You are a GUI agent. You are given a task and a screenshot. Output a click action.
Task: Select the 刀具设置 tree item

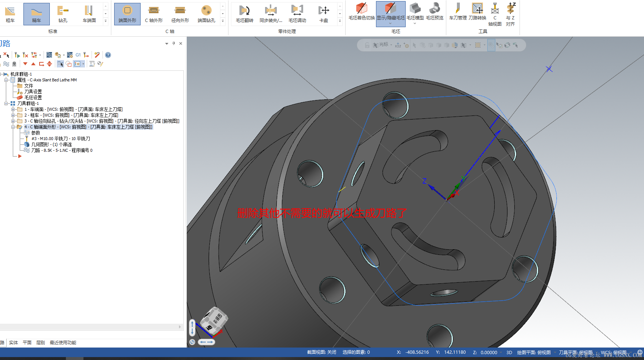[33, 92]
